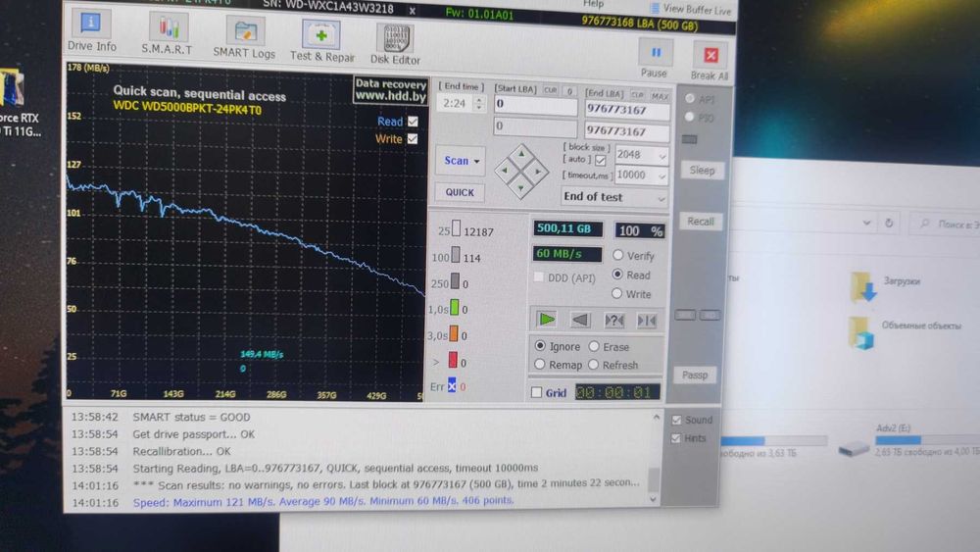
Task: Select the PIO radio option
Action: pos(689,117)
